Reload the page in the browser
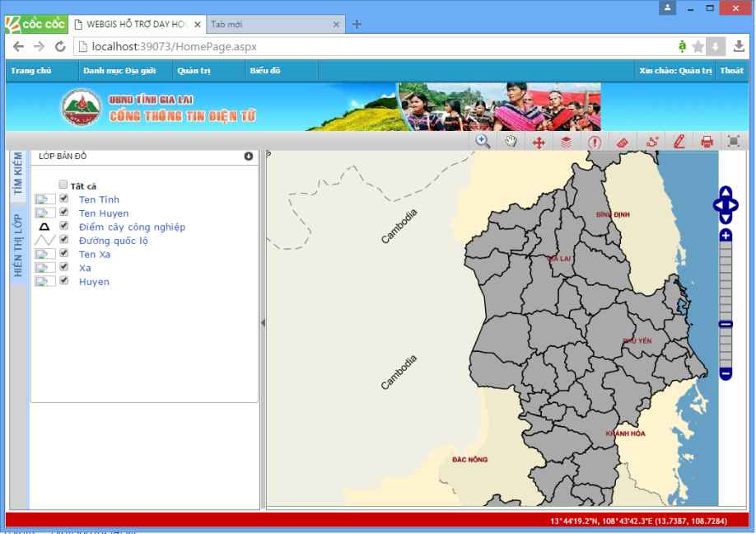The width and height of the screenshot is (756, 534). (60, 47)
